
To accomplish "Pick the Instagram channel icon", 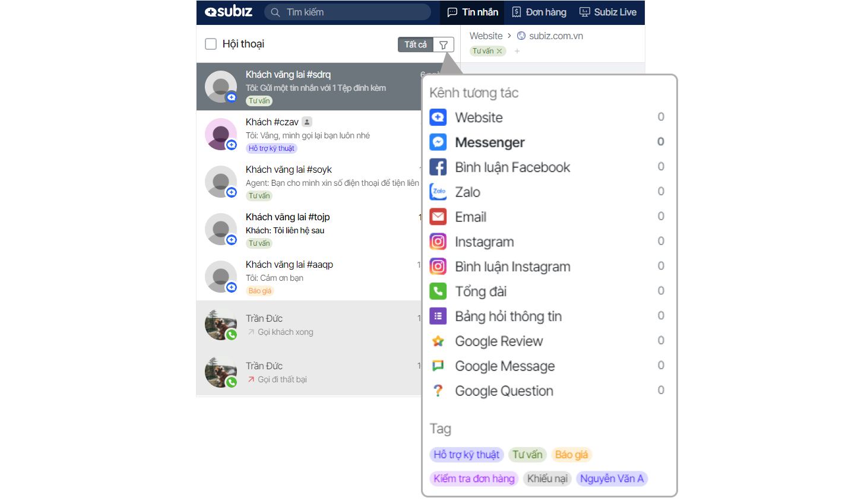I will (438, 242).
